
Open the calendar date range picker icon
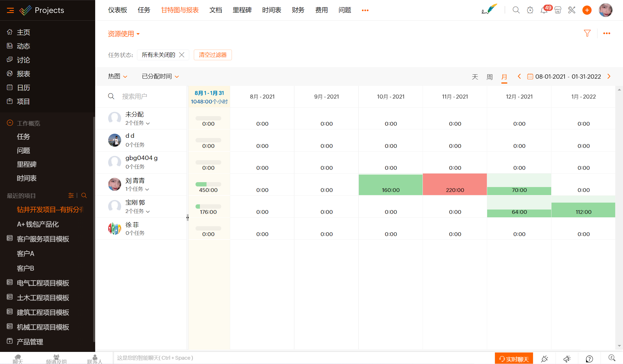530,77
